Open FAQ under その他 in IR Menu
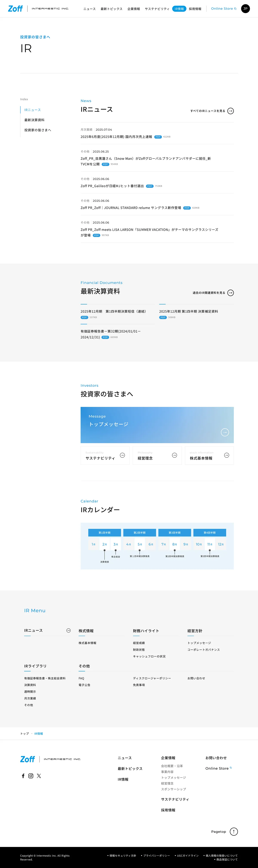The height and width of the screenshot is (868, 258). (81, 678)
